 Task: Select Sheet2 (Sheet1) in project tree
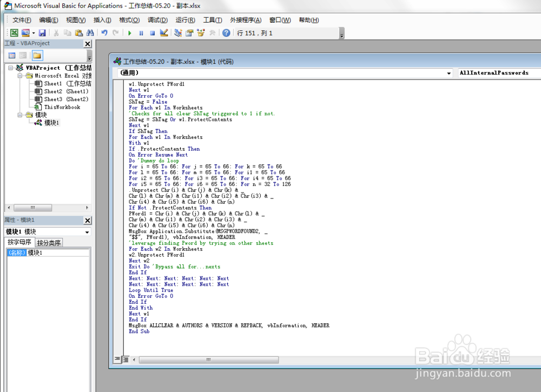coord(62,92)
